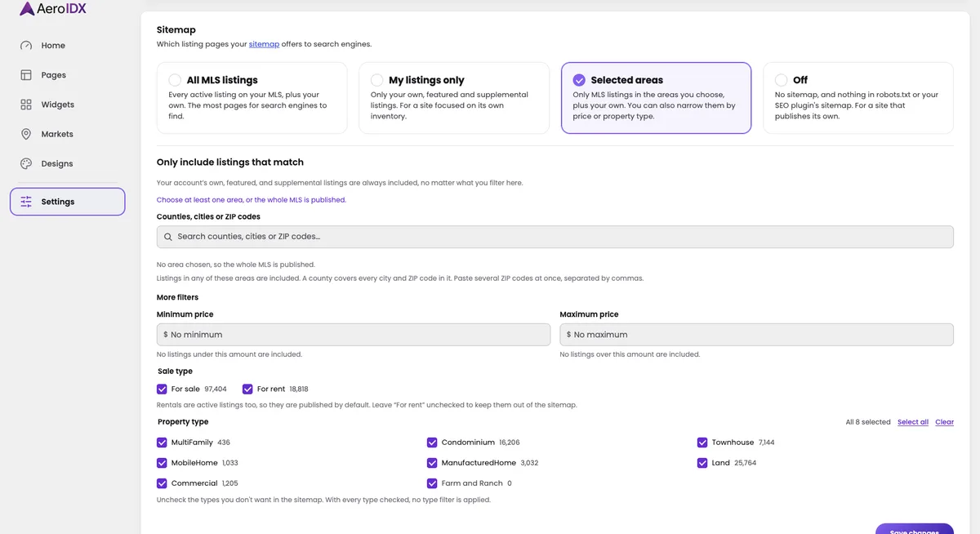Click the search magnifier icon in areas field
Screen dimensions: 980x534
[168, 237]
